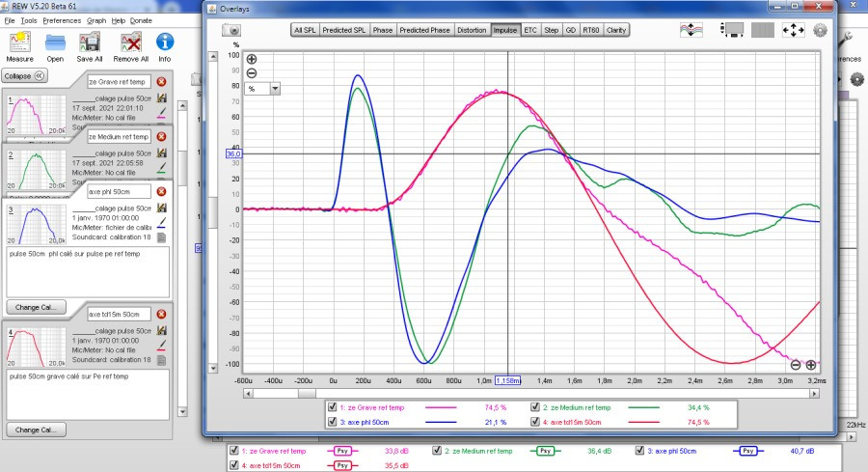Uncheck the "ze Grave ref temp" overlay trace
The height and width of the screenshot is (472, 868).
click(333, 408)
